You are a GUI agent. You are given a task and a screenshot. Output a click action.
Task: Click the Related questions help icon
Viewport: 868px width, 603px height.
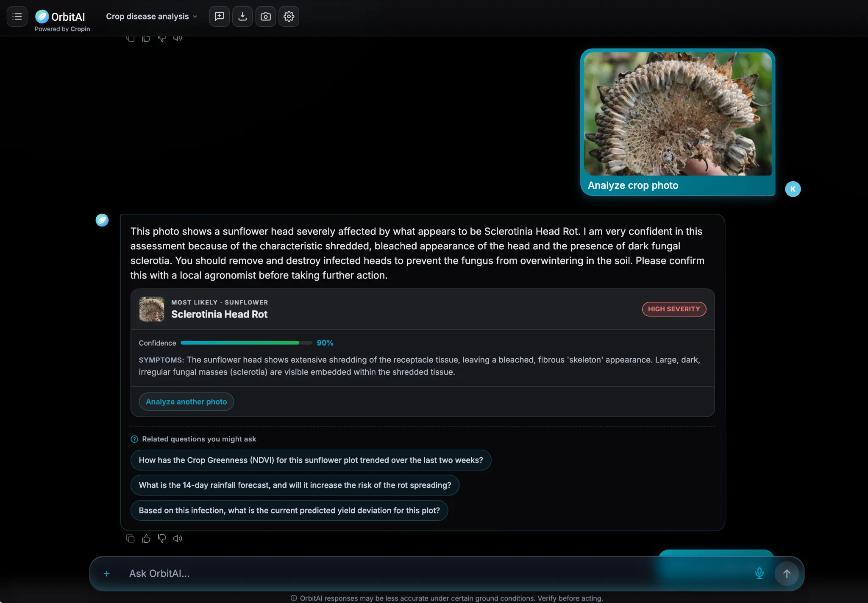134,439
